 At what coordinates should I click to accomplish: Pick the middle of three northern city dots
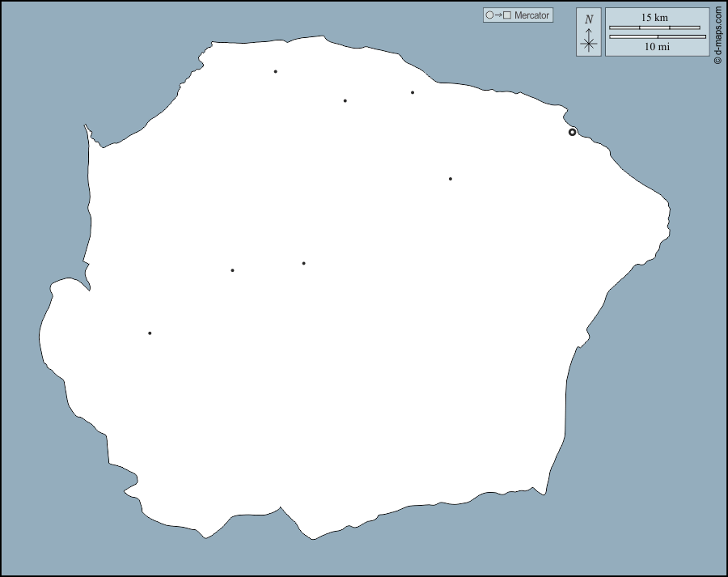tap(345, 100)
